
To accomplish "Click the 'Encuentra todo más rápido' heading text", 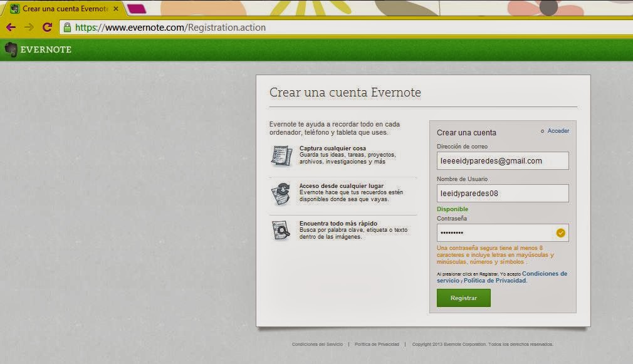I will tap(338, 223).
